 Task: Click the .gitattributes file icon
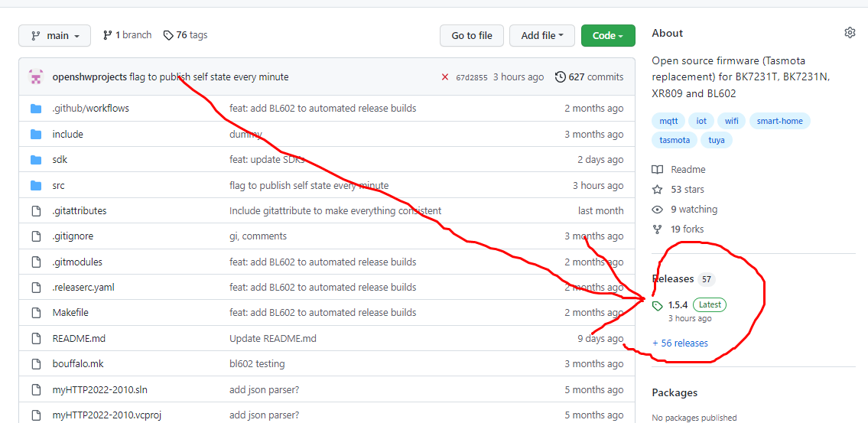[x=36, y=211]
